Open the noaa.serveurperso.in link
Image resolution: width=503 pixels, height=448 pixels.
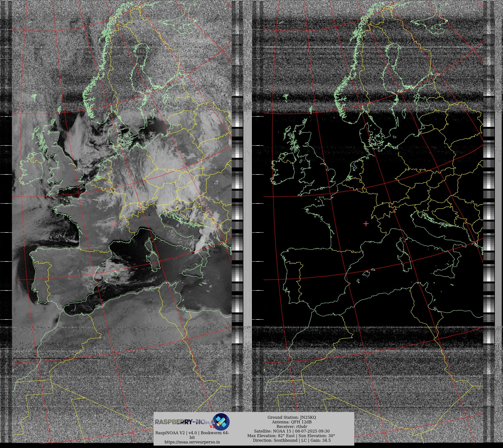tap(192, 442)
